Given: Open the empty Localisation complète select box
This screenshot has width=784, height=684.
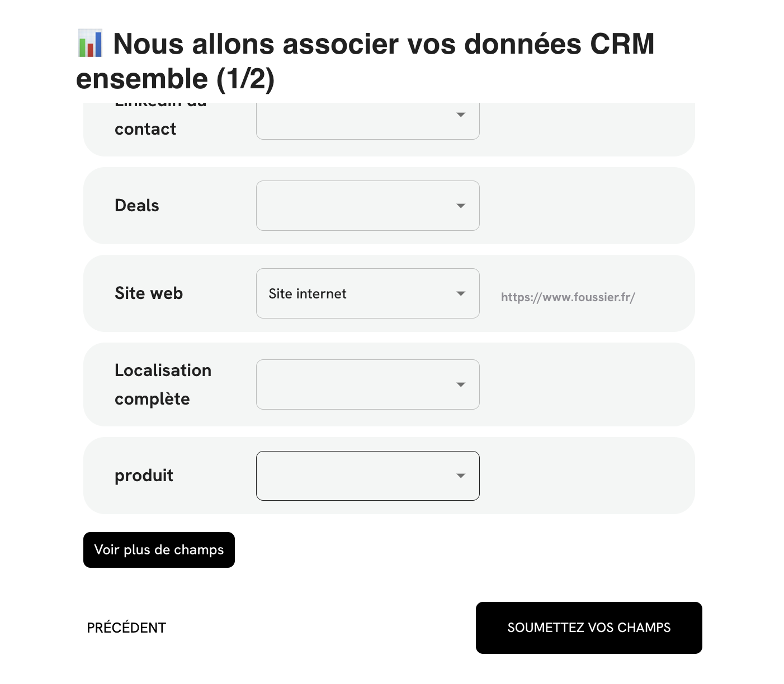Looking at the screenshot, I should pyautogui.click(x=358, y=384).
